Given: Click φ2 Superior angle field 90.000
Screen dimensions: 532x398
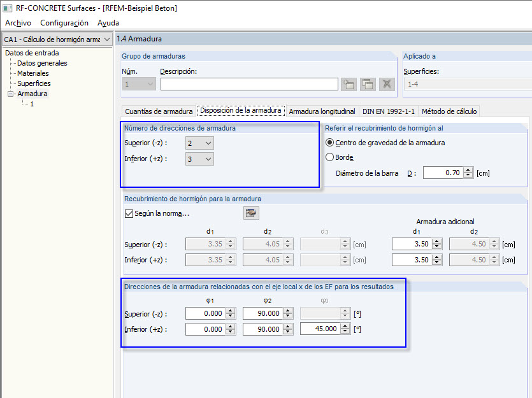Looking at the screenshot, I should pyautogui.click(x=262, y=313).
